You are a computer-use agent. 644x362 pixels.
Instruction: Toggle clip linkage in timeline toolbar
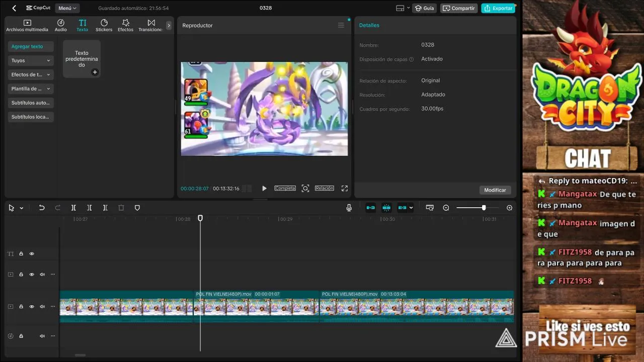point(402,208)
